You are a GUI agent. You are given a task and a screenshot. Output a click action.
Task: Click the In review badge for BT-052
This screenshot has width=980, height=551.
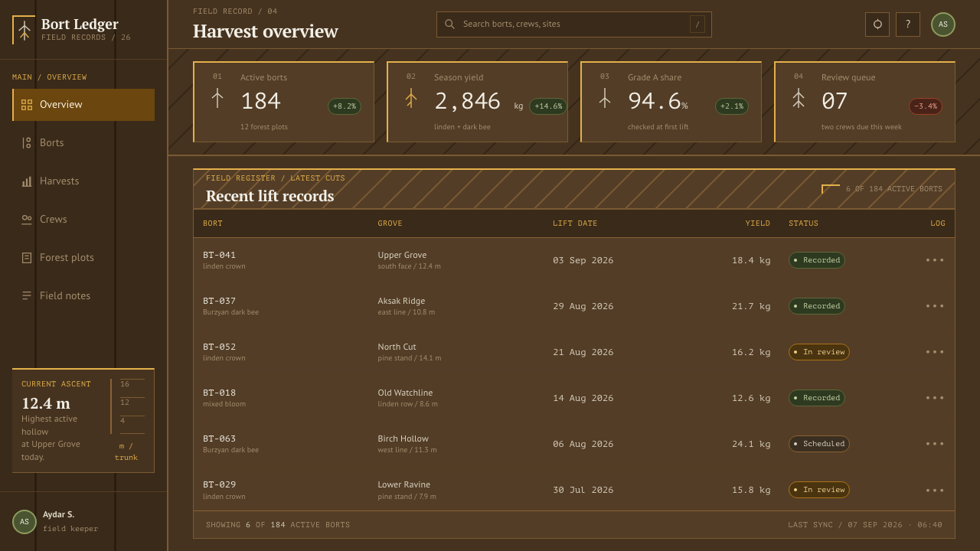point(819,352)
